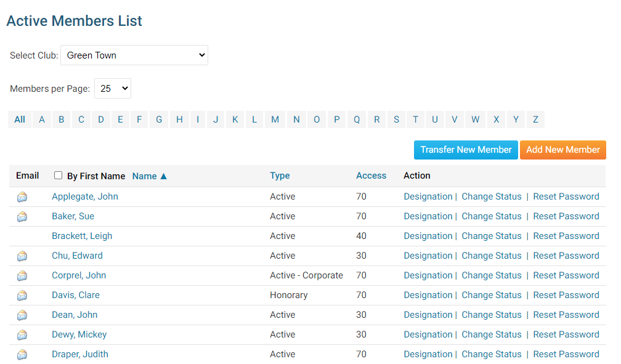This screenshot has width=621, height=364.
Task: Open Leigh Brackett's member profile
Action: point(82,236)
